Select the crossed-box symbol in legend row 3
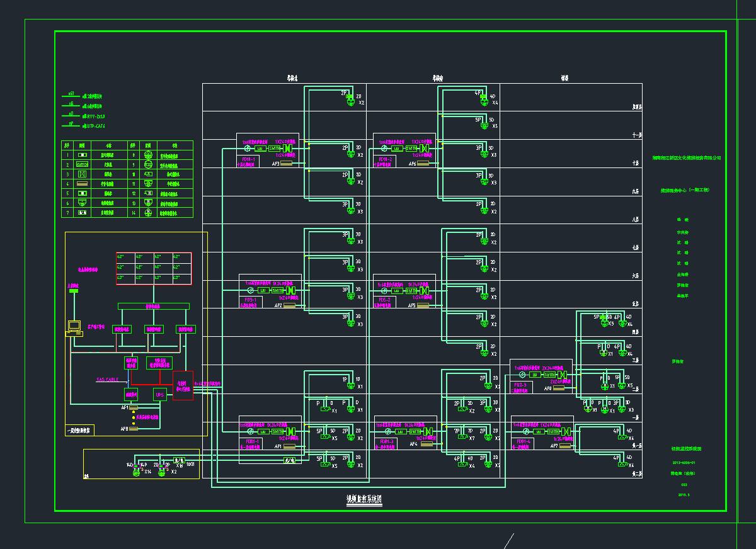The height and width of the screenshot is (549, 756). pos(83,173)
